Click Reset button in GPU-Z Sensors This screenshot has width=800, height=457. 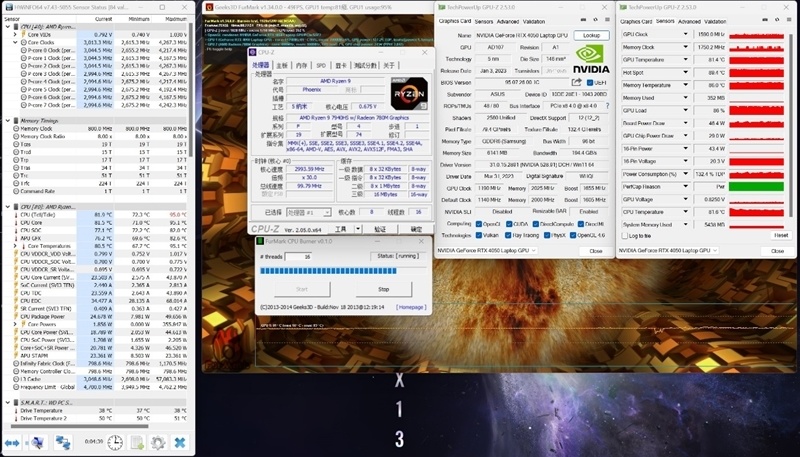781,236
